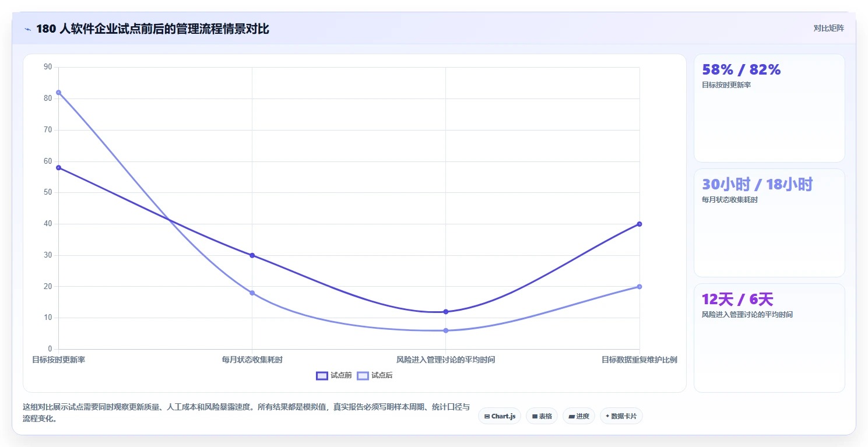The width and height of the screenshot is (868, 447).
Task: Click the 试点后 point at 20 for 目标数据重复维护比例
Action: coord(639,287)
